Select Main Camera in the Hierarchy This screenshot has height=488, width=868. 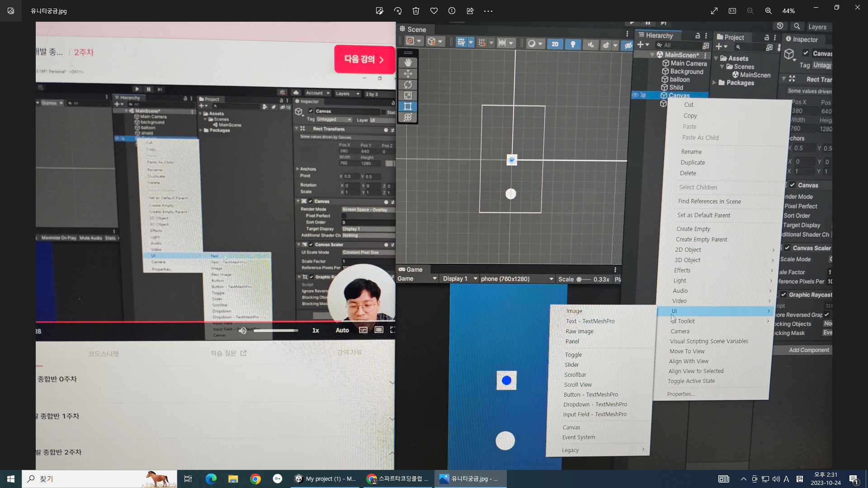click(x=684, y=63)
